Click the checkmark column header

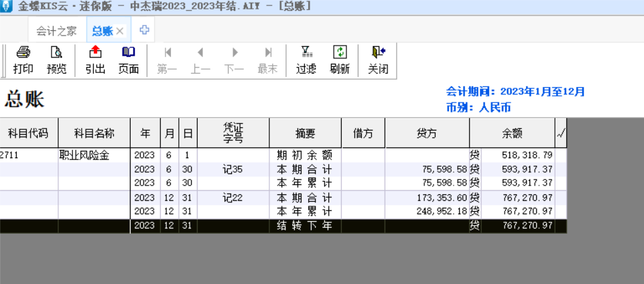click(561, 133)
